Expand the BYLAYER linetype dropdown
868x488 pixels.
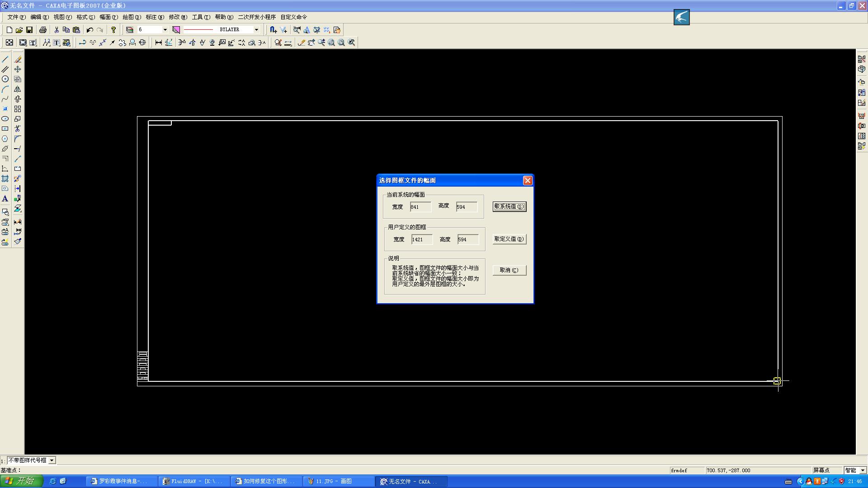[x=256, y=30]
